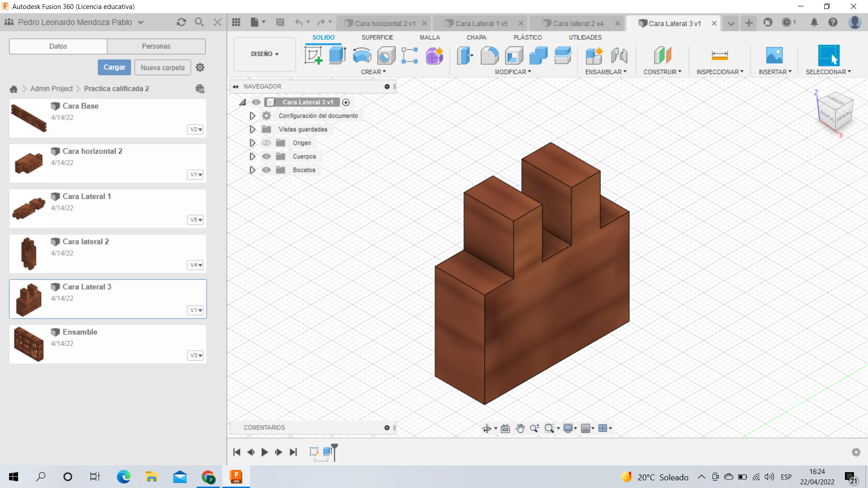Open the Ensamble thumbnail in data panel
The image size is (868, 488).
[29, 344]
